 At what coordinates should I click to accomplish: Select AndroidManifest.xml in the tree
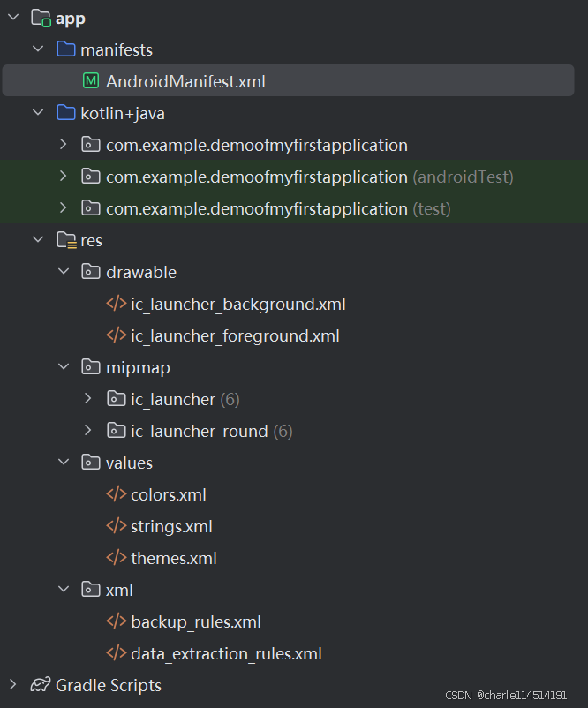click(x=288, y=81)
